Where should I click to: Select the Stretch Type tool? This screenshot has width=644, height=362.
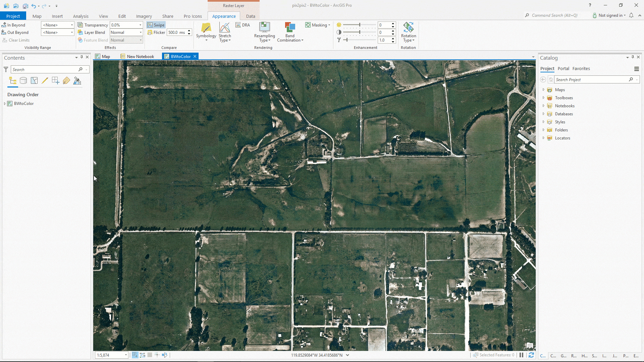(x=224, y=32)
